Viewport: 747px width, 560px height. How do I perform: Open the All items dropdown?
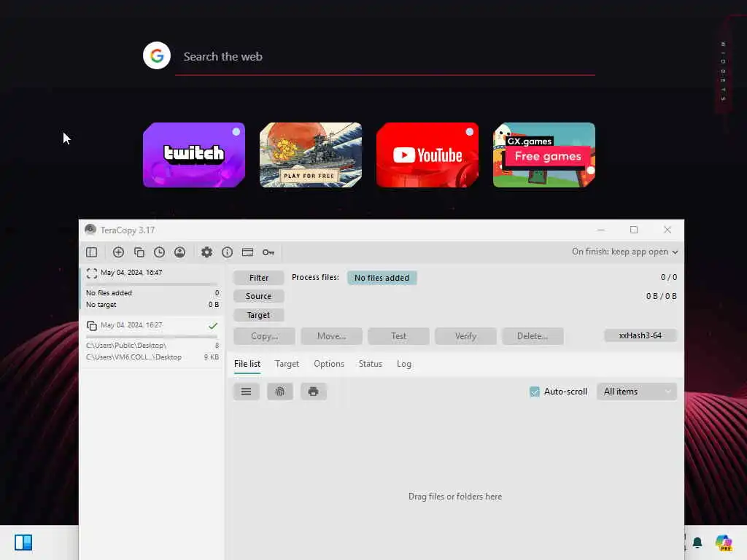coord(636,392)
